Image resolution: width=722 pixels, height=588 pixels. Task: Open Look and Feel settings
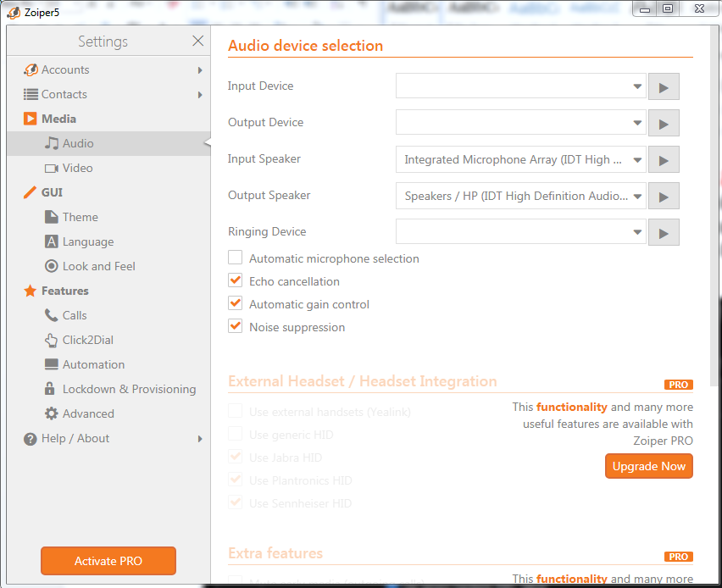coord(108,266)
